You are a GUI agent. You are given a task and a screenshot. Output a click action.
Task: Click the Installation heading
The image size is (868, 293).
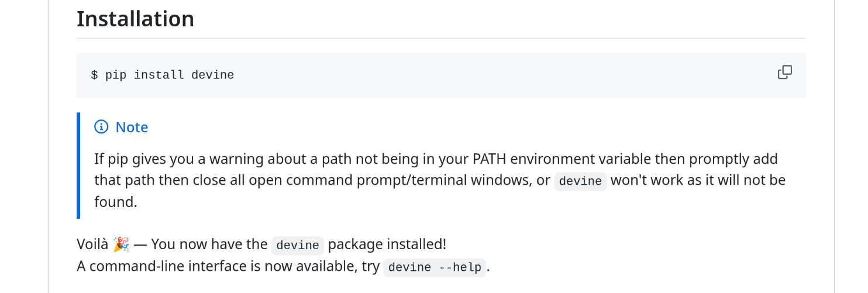click(135, 19)
